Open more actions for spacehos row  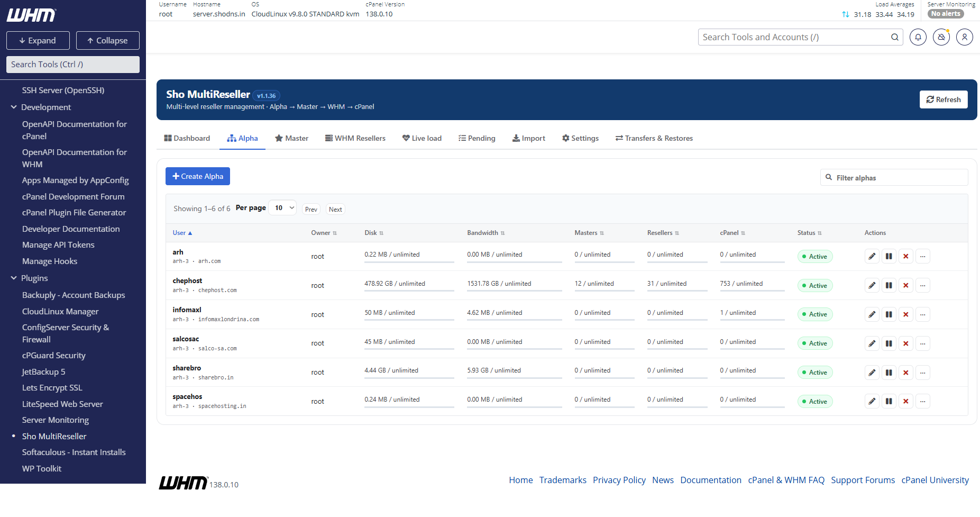pos(923,401)
